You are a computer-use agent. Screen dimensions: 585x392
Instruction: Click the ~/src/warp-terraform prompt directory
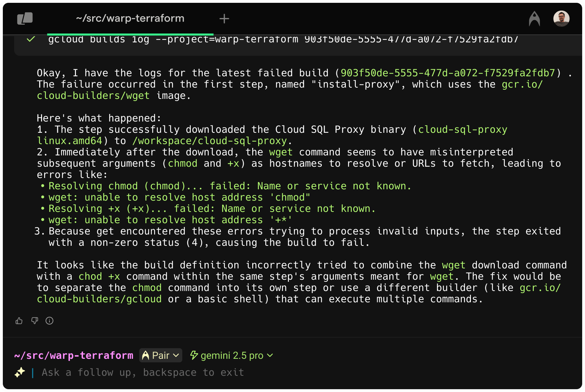tap(74, 355)
